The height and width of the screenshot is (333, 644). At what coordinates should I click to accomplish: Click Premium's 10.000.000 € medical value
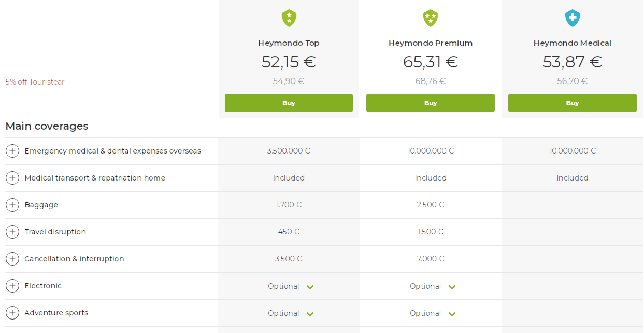pos(431,151)
